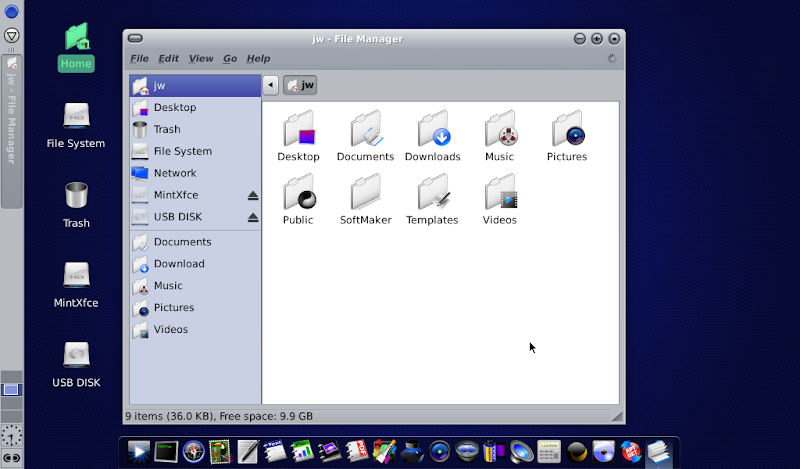The image size is (800, 469).
Task: Open the Edit menu
Action: click(x=168, y=59)
